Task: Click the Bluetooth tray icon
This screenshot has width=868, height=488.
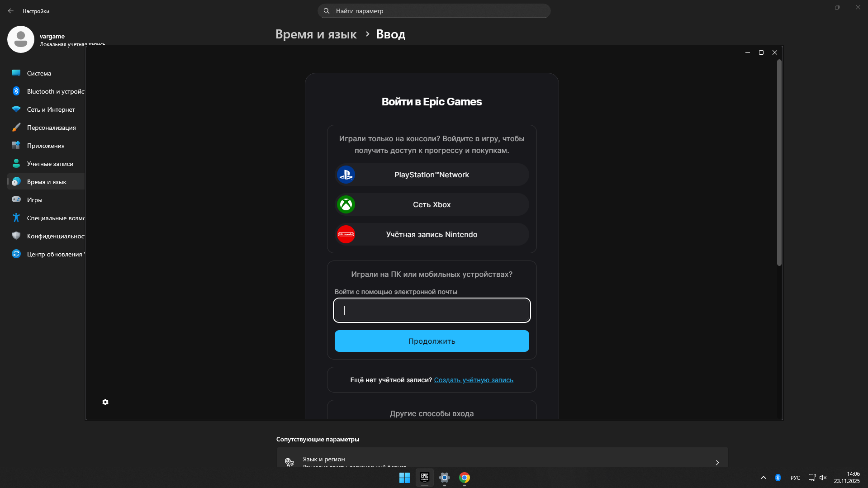Action: [778, 478]
